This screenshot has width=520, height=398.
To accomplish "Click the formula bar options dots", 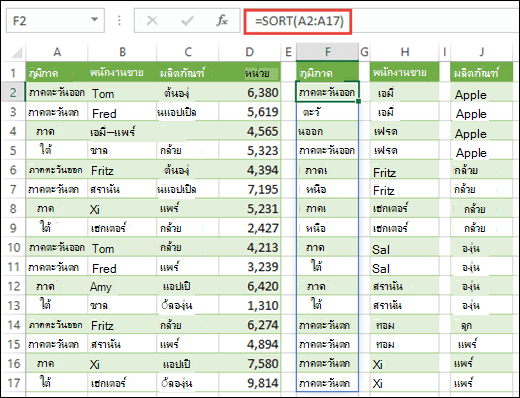I will (119, 21).
